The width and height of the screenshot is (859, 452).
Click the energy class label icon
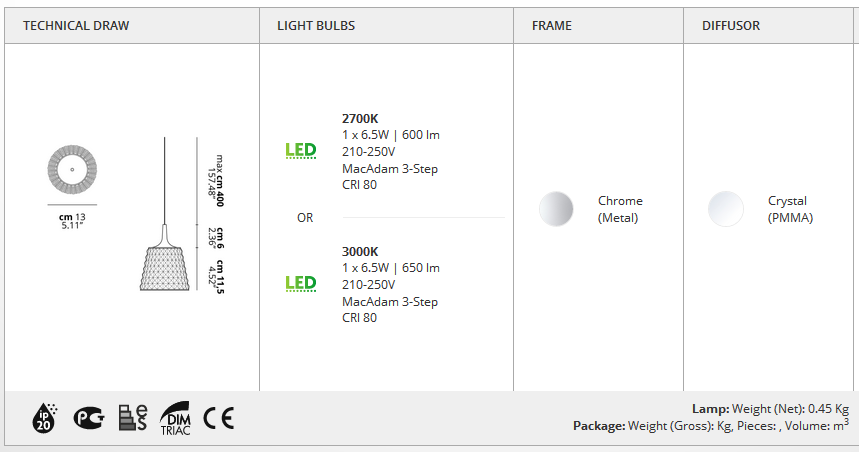[133, 418]
